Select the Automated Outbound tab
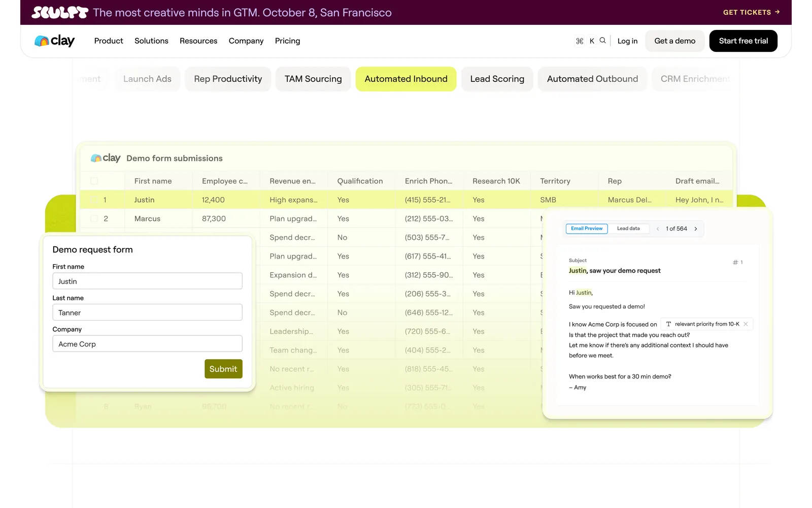This screenshot has height=508, width=812. [592, 79]
